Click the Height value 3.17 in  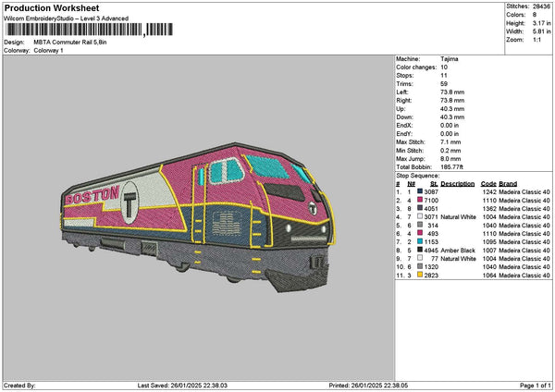coord(541,23)
